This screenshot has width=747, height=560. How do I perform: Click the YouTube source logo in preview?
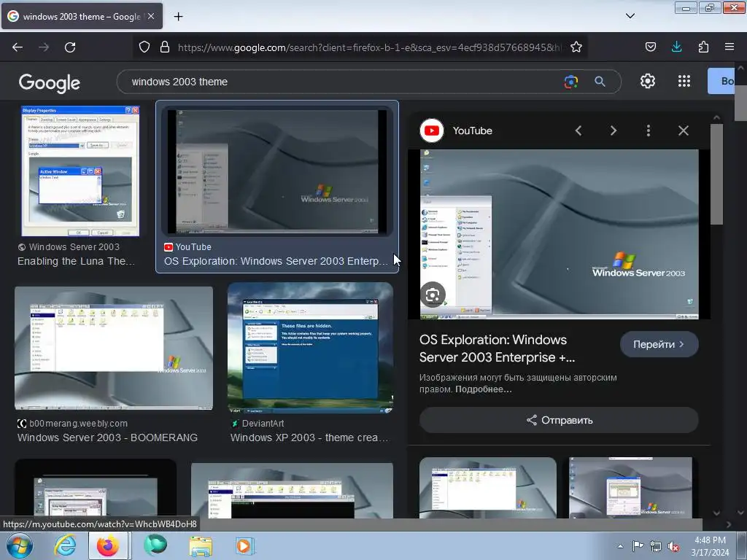pos(432,131)
